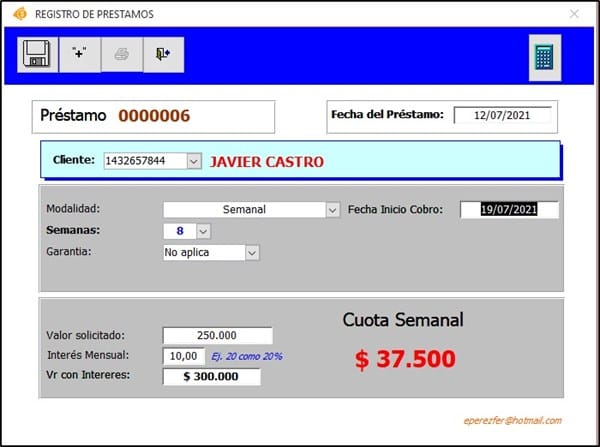Click the Cliente: label

(74, 160)
